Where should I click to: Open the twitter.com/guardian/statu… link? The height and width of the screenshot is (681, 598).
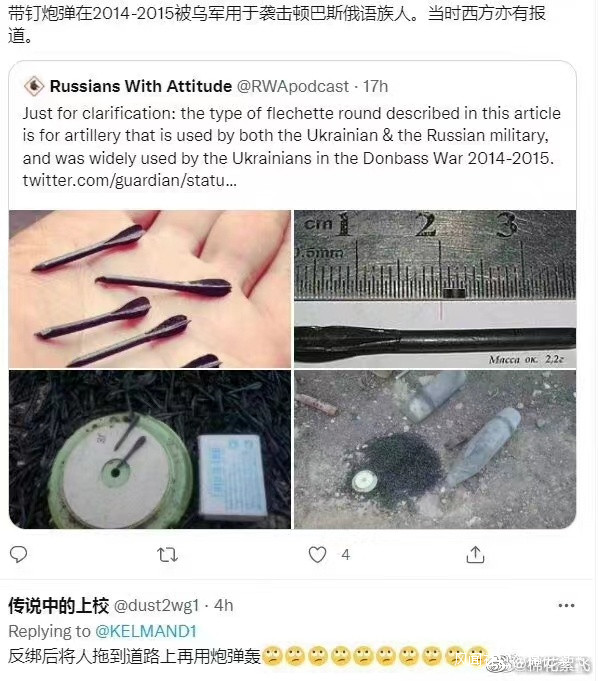click(130, 180)
